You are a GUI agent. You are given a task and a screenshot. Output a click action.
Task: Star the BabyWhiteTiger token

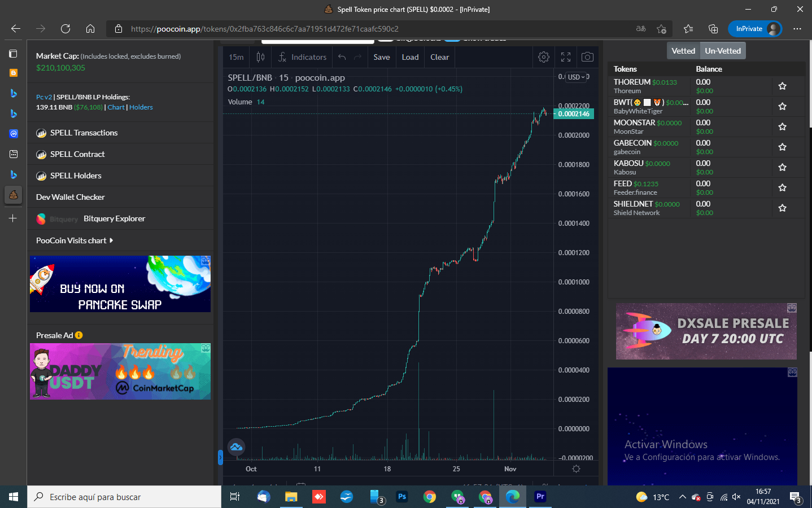pyautogui.click(x=782, y=107)
